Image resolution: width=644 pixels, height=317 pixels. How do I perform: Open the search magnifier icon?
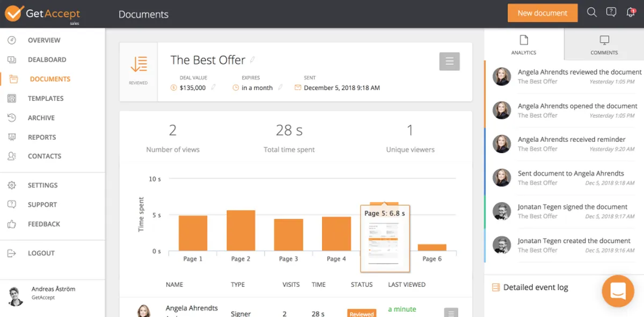pyautogui.click(x=592, y=12)
